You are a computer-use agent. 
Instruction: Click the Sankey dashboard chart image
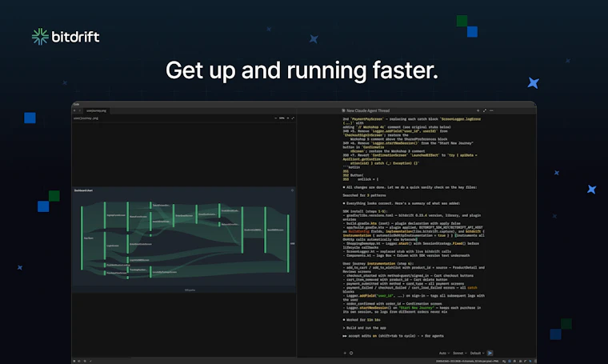pos(185,240)
